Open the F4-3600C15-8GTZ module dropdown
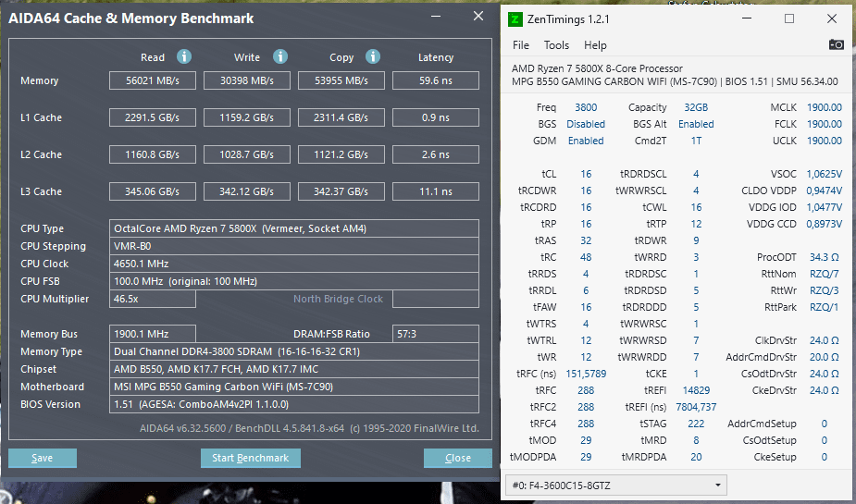The image size is (856, 504). (x=616, y=485)
